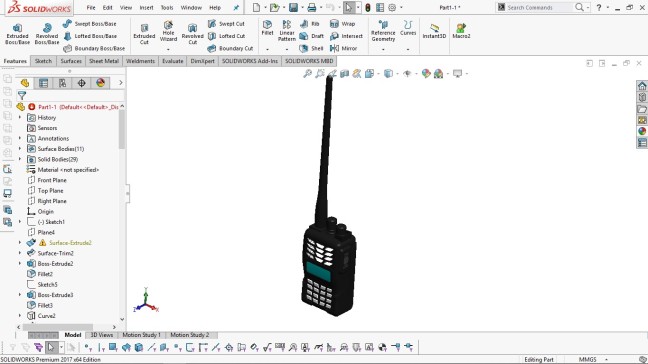The image size is (648, 364).
Task: Open the File menu
Action: pyautogui.click(x=91, y=7)
